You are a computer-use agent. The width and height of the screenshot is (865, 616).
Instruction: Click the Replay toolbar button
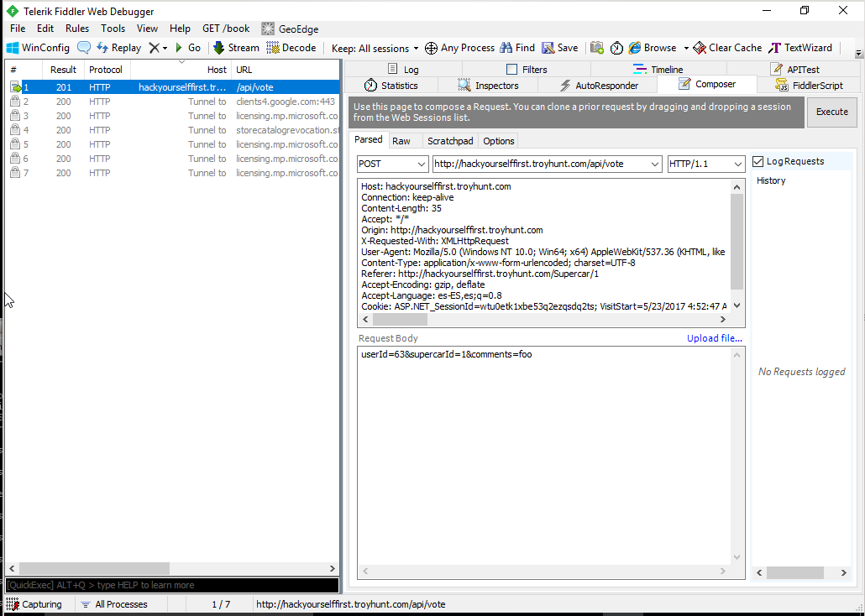118,48
